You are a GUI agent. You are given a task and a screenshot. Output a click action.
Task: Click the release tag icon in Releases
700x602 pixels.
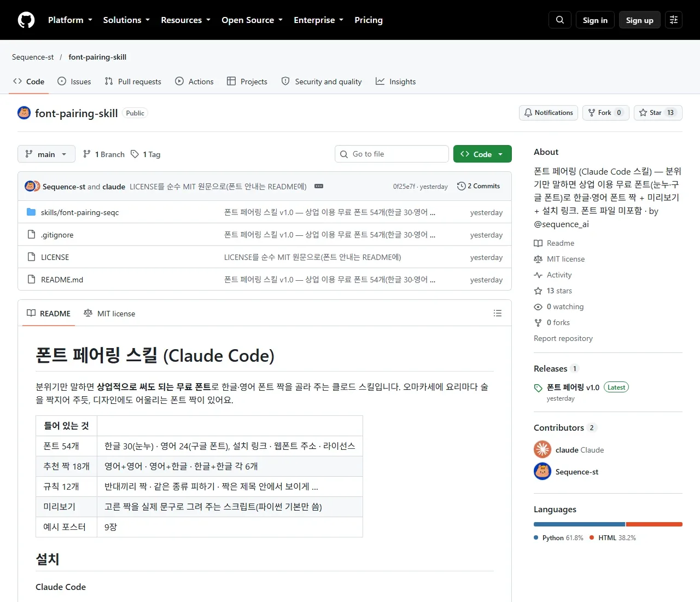[538, 387]
